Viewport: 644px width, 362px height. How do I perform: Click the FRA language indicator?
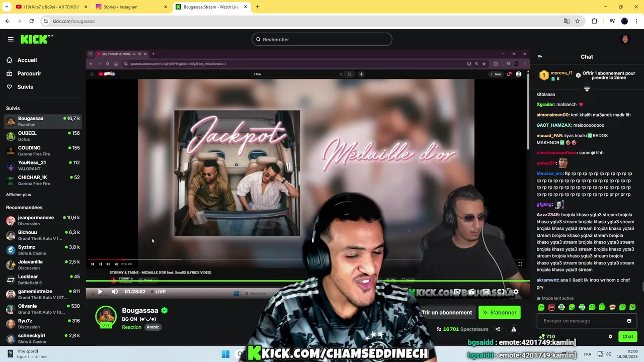tap(588, 354)
